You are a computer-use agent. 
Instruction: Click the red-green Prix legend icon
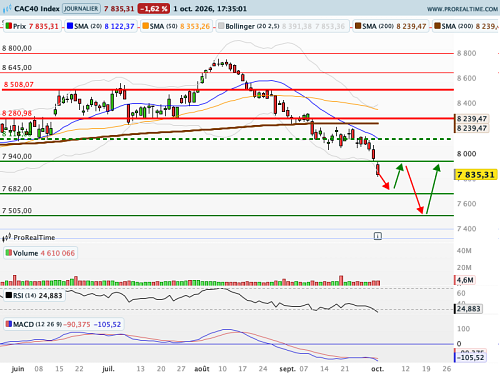coord(9,26)
